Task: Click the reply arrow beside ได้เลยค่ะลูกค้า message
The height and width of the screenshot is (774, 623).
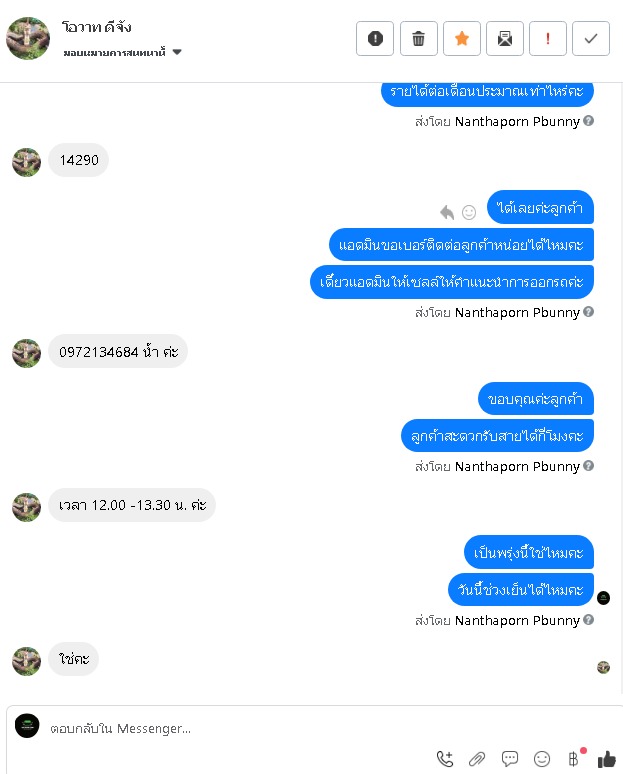Action: tap(447, 212)
